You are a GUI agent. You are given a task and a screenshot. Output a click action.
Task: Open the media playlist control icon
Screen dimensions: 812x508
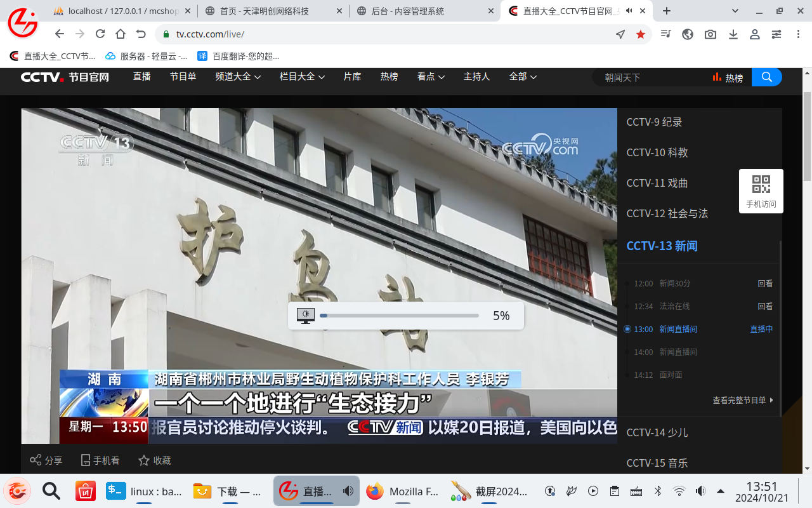(x=665, y=34)
